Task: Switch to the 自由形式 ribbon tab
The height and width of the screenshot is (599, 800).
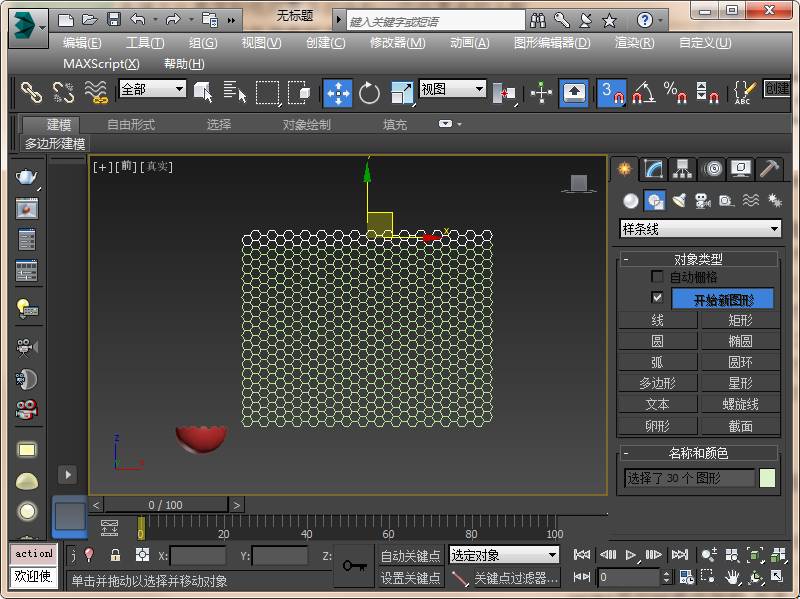Action: tap(131, 124)
